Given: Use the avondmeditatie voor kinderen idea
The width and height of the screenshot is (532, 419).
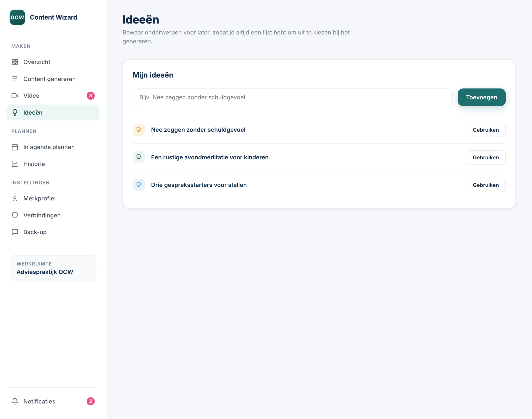Looking at the screenshot, I should [486, 157].
